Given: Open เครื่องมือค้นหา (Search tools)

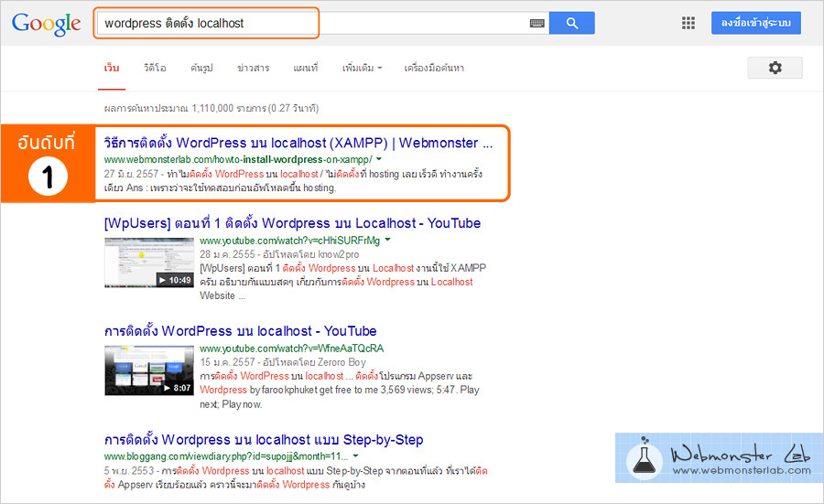Looking at the screenshot, I should (x=434, y=69).
